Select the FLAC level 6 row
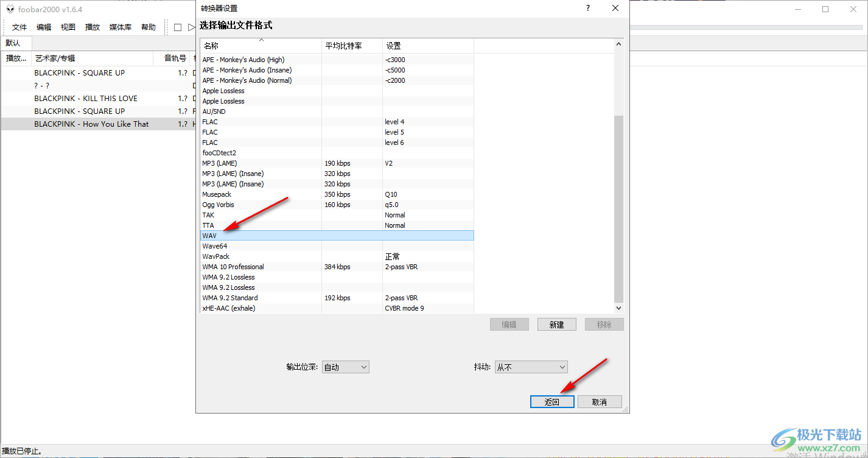The width and height of the screenshot is (868, 458). tap(337, 143)
